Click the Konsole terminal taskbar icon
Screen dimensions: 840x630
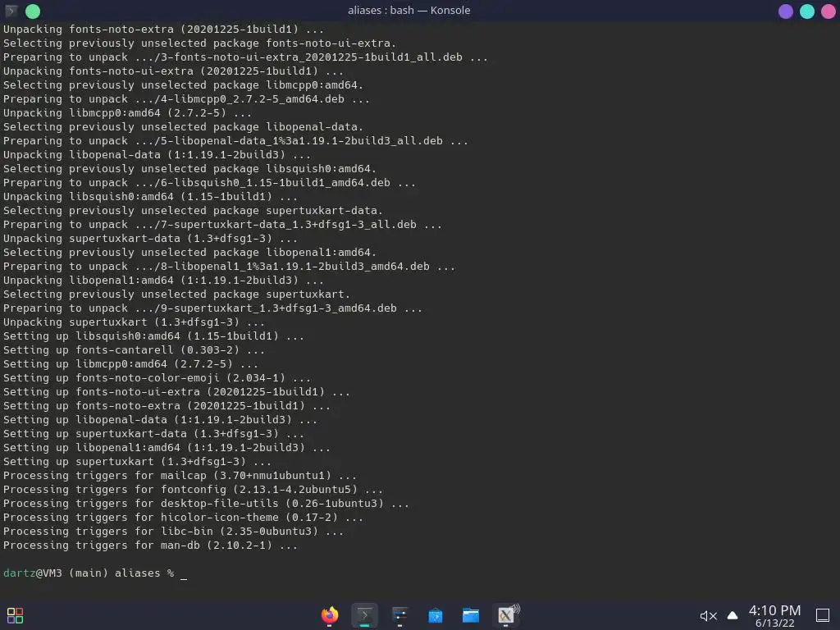pos(365,615)
